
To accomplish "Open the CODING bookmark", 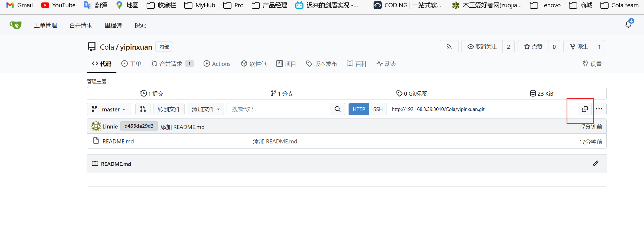I will [x=407, y=5].
